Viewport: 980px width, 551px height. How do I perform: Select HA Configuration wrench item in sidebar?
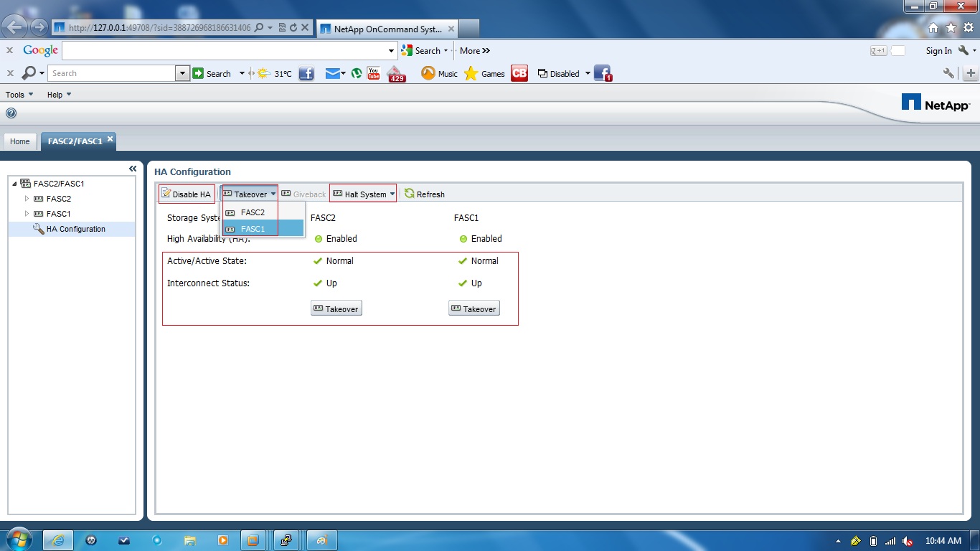coord(77,228)
